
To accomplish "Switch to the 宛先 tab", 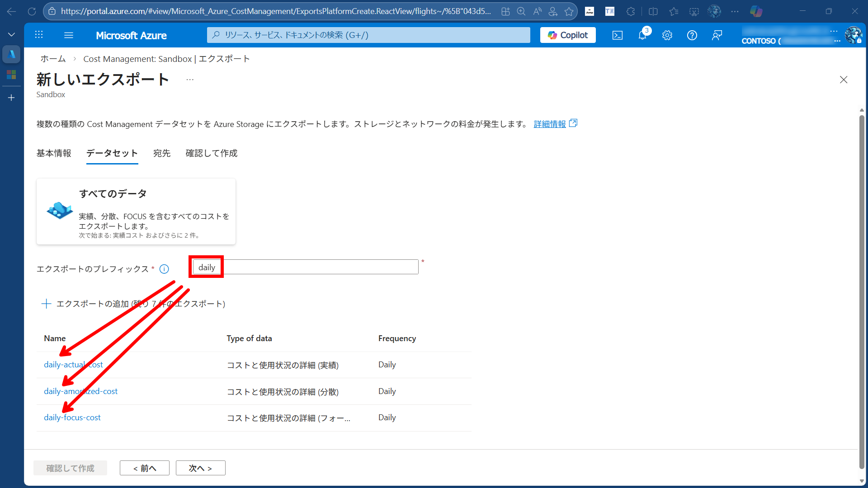I will pyautogui.click(x=161, y=153).
